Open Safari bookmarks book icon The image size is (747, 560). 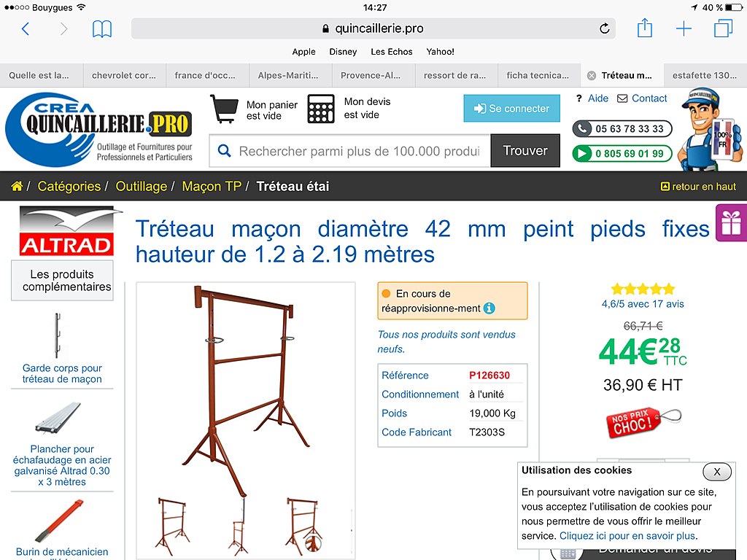(102, 29)
